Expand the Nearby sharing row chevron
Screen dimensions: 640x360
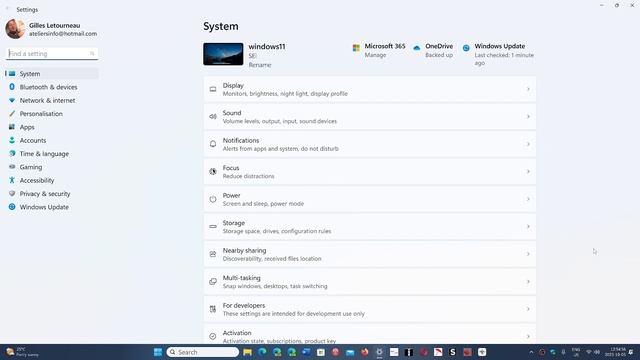(x=528, y=254)
